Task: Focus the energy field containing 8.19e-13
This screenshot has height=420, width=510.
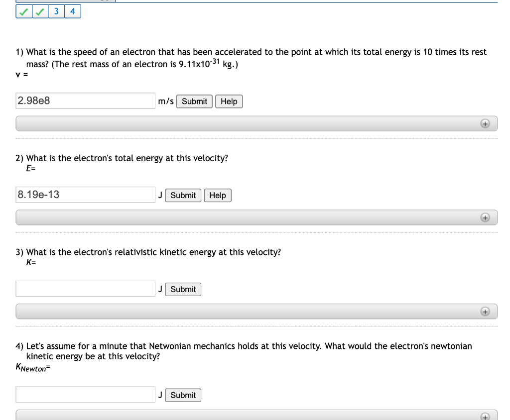Action: click(86, 195)
